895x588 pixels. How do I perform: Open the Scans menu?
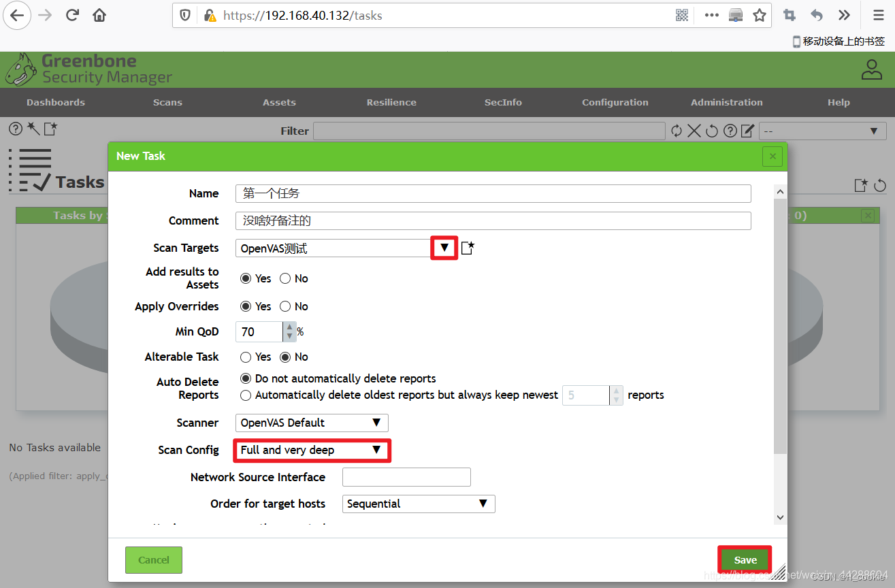[x=167, y=102]
